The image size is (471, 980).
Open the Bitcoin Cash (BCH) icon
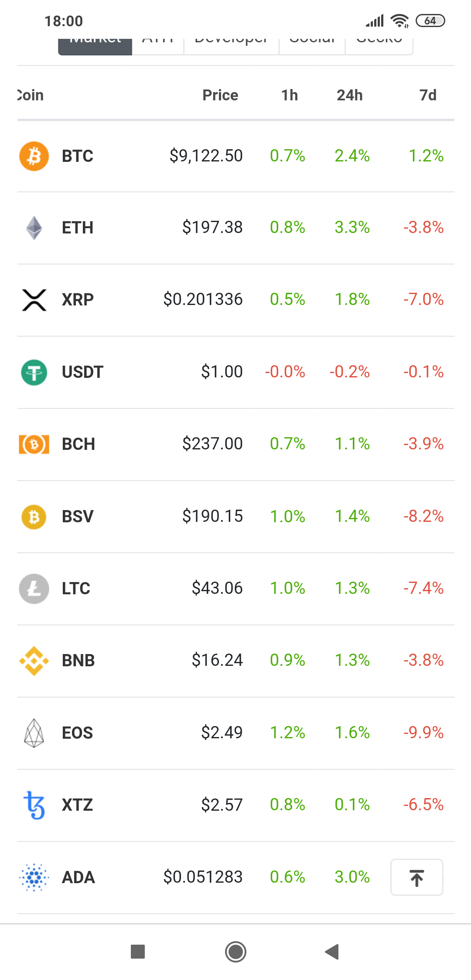click(34, 444)
